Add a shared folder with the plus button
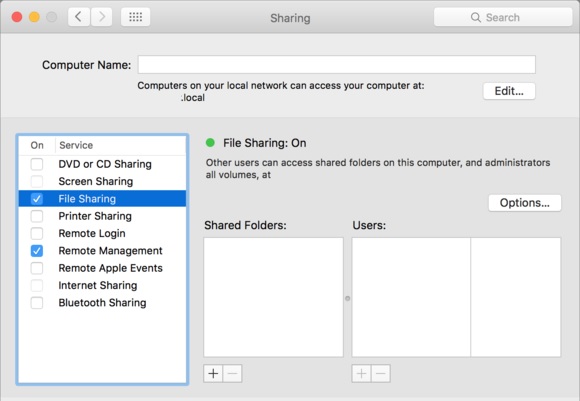 coord(213,374)
